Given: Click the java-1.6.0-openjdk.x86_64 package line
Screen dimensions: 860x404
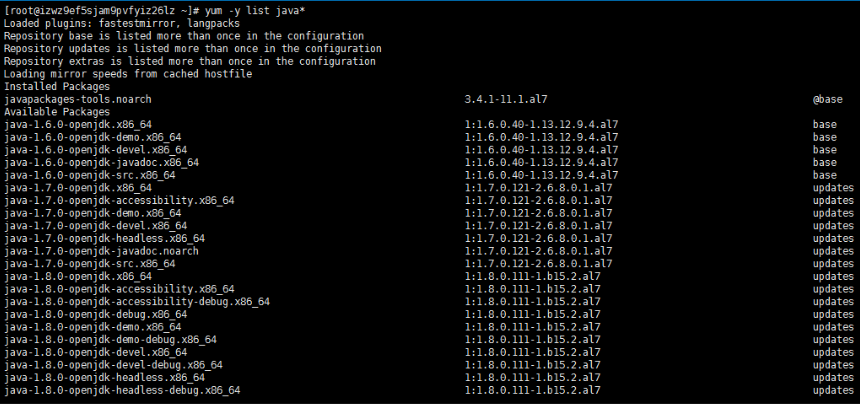Looking at the screenshot, I should point(77,124).
